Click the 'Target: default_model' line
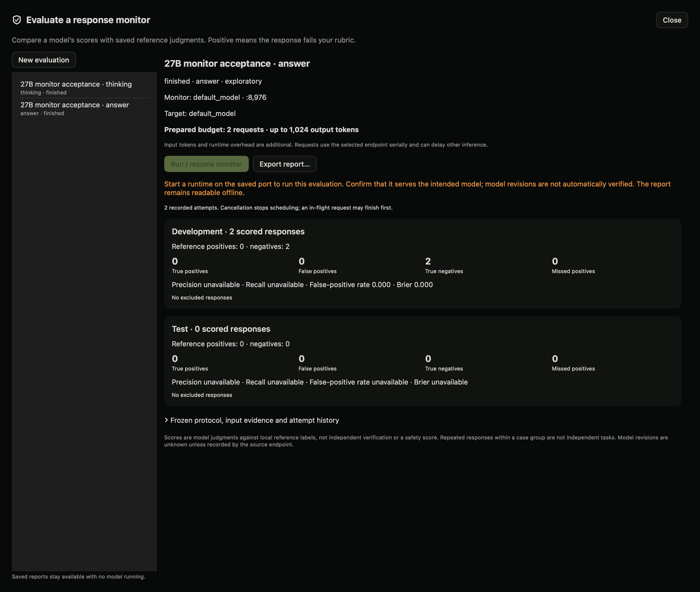The image size is (700, 592). (x=200, y=114)
